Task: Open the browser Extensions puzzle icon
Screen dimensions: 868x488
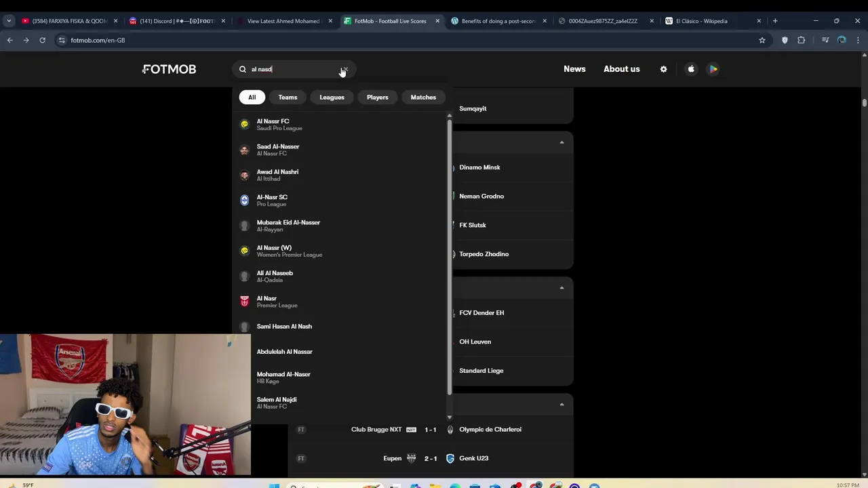Action: coord(802,40)
